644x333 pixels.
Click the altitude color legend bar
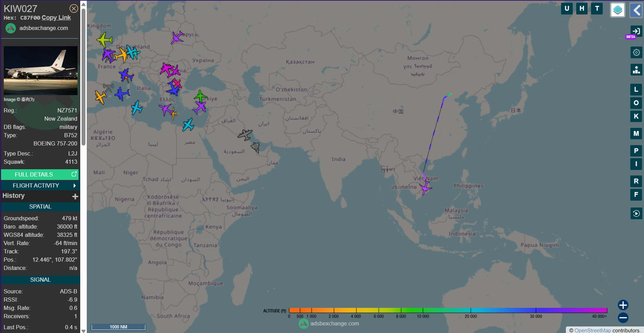coord(448,310)
